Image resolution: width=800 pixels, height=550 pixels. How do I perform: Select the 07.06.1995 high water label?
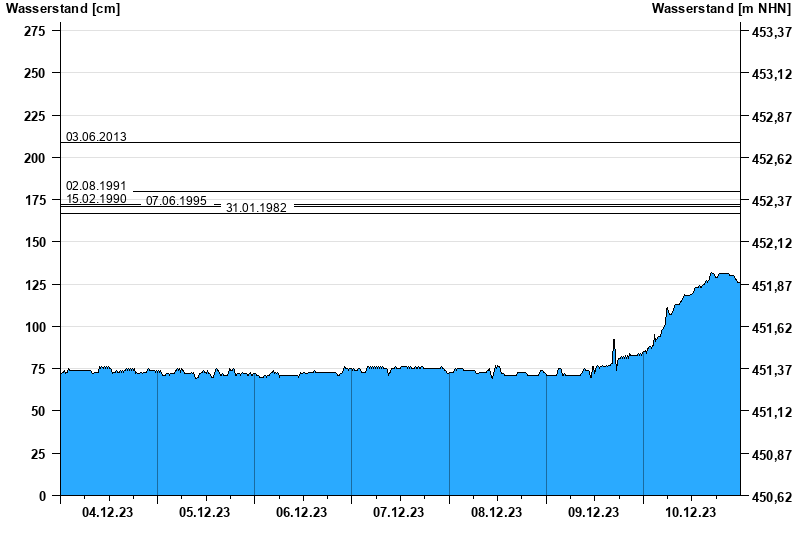[x=176, y=201]
